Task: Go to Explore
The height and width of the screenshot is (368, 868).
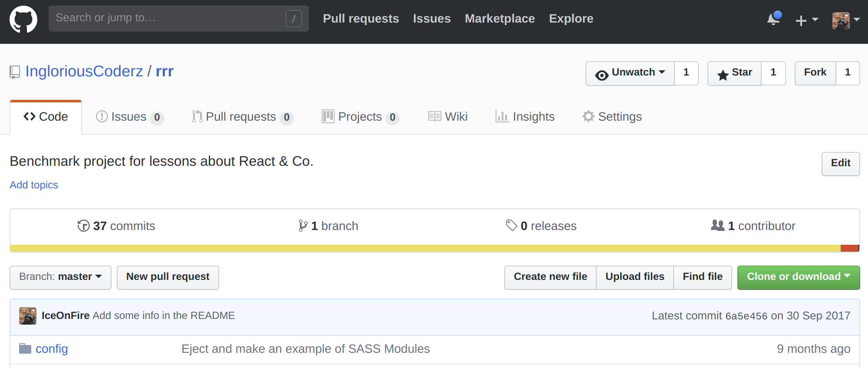Action: click(x=571, y=19)
